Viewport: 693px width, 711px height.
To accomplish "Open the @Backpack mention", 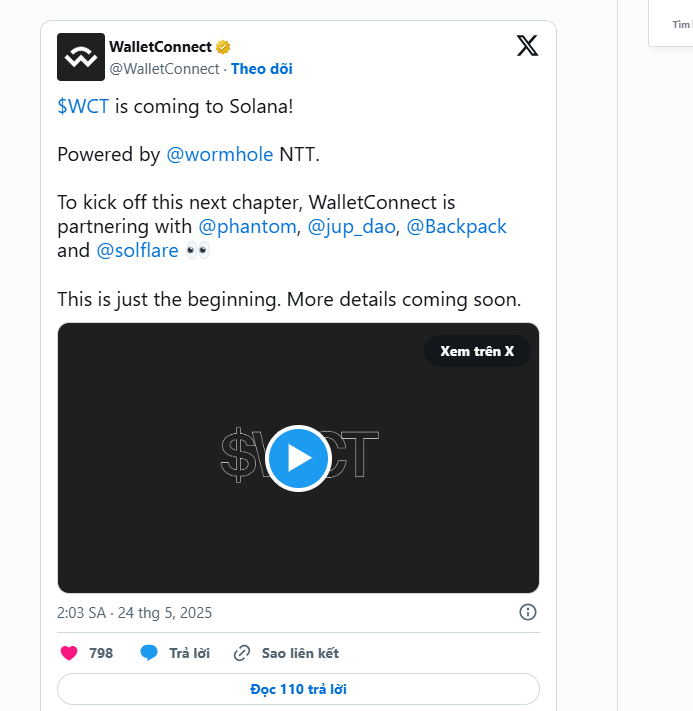I will (456, 226).
